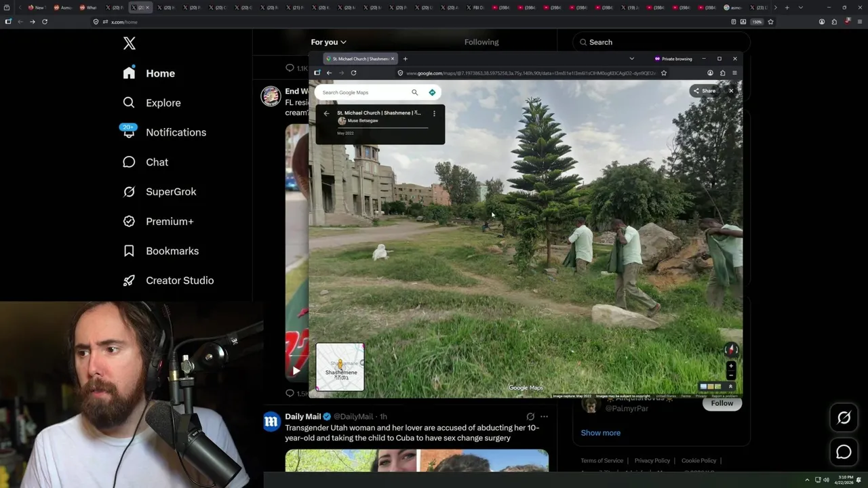
Task: Click the Home house icon
Action: click(x=129, y=73)
